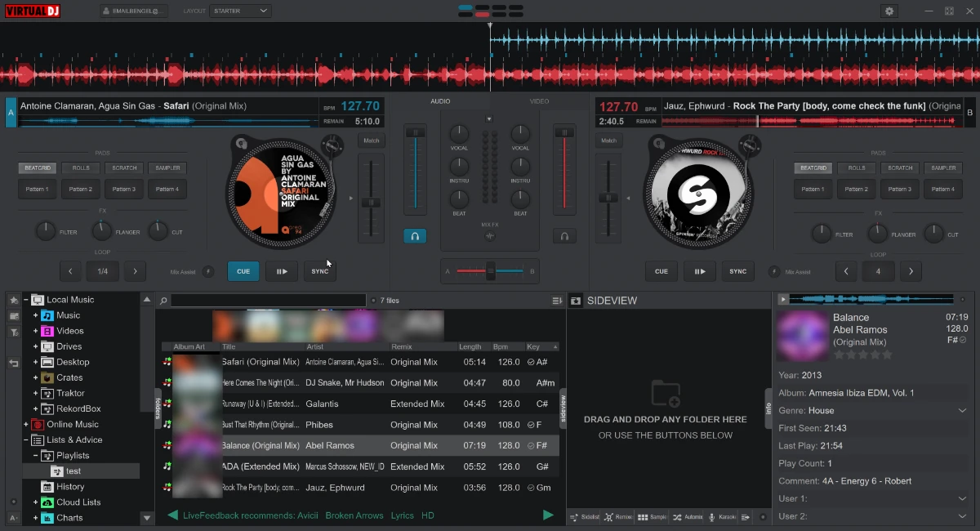Select the SAMPLER pads tab on deck A
This screenshot has height=531, width=980.
167,168
